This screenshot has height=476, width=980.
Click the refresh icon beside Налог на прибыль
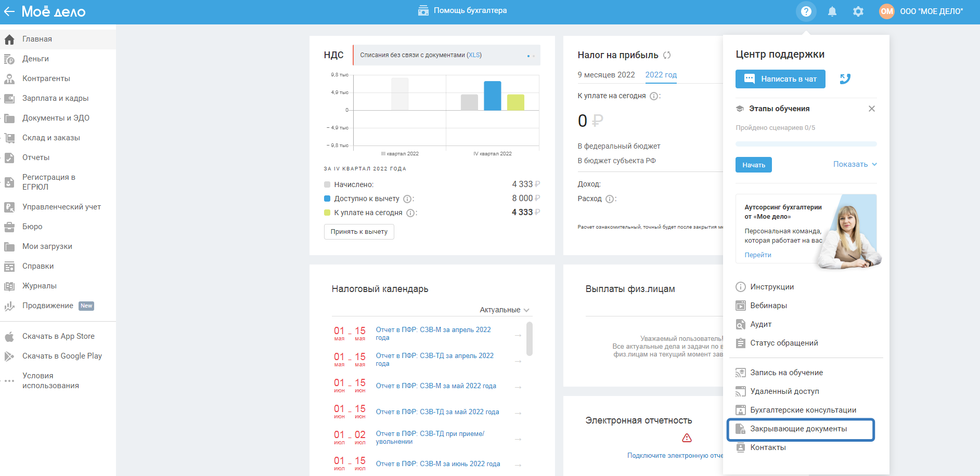[667, 55]
